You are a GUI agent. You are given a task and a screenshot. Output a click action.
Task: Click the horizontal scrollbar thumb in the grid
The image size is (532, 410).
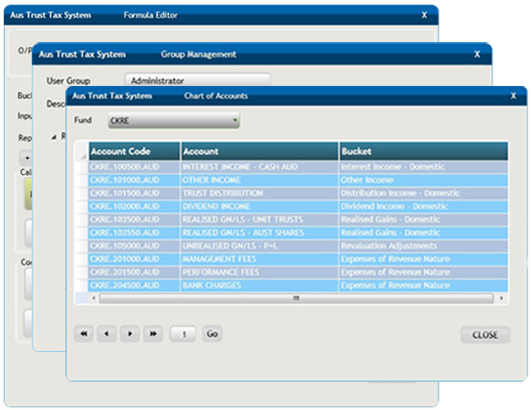tap(296, 298)
